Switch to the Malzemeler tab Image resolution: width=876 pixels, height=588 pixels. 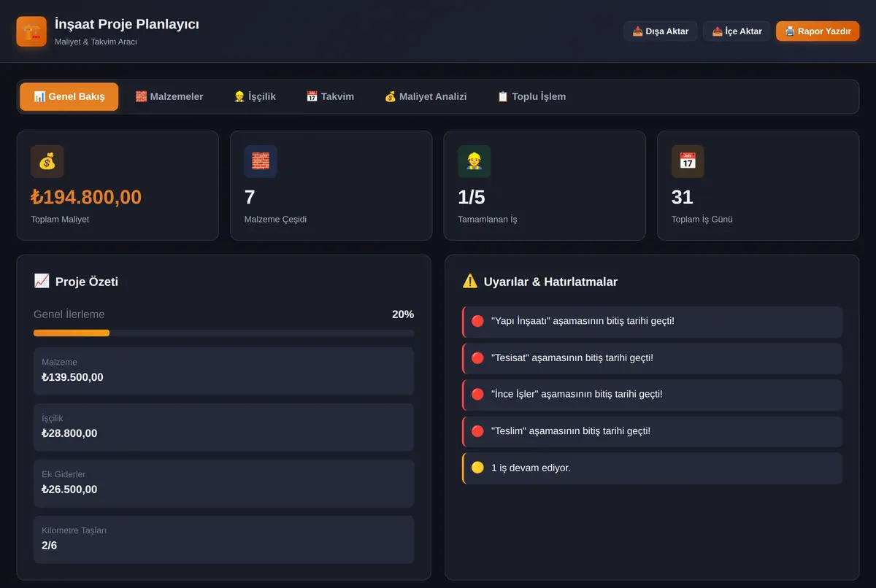coord(169,96)
